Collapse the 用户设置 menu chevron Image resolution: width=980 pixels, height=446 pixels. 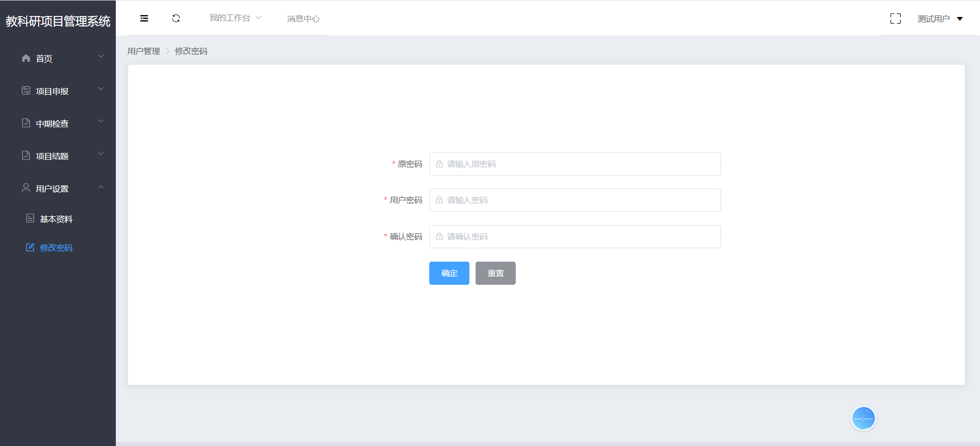click(x=101, y=186)
